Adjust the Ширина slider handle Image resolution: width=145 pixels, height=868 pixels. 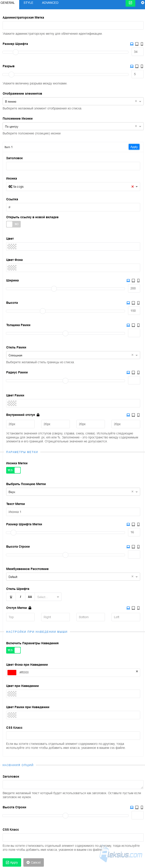54,289
